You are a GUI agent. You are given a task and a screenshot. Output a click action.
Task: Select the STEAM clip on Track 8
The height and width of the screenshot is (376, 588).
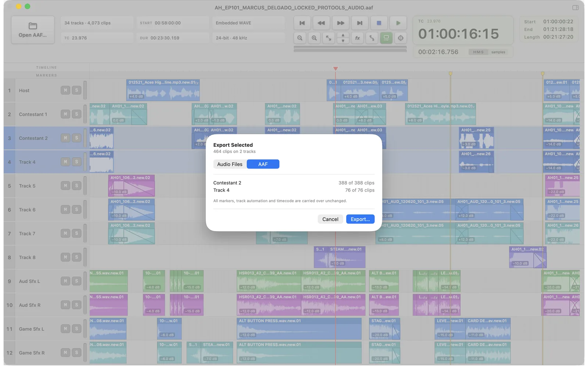pyautogui.click(x=347, y=257)
